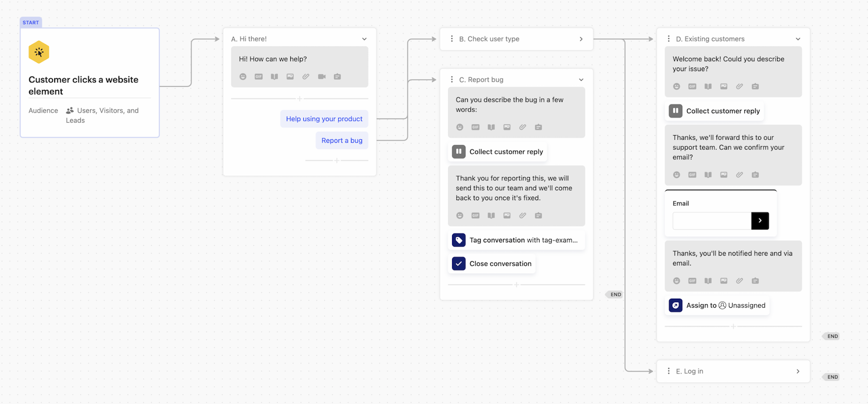Collapse the 'D. Existing customers' path
Viewport: 868px width, 404px height.
798,39
